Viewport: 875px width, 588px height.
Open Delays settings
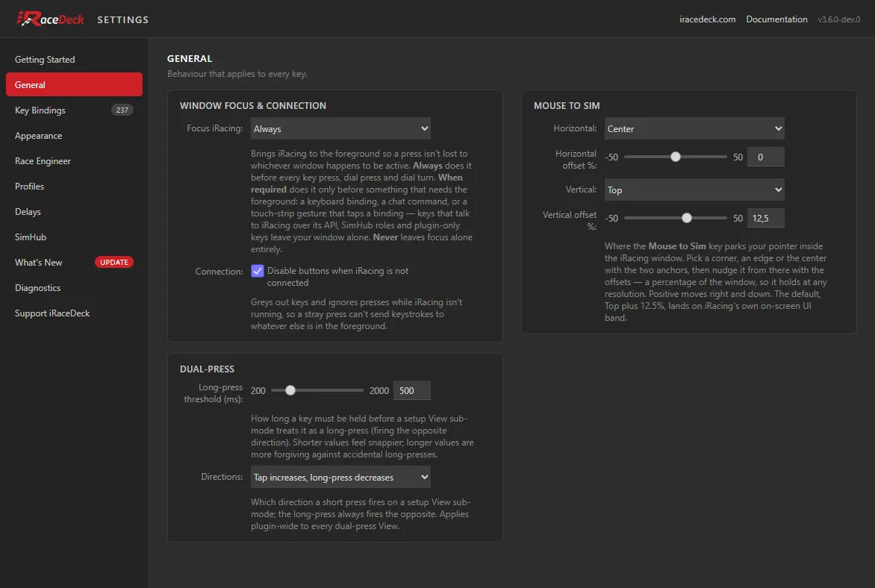tap(74, 211)
